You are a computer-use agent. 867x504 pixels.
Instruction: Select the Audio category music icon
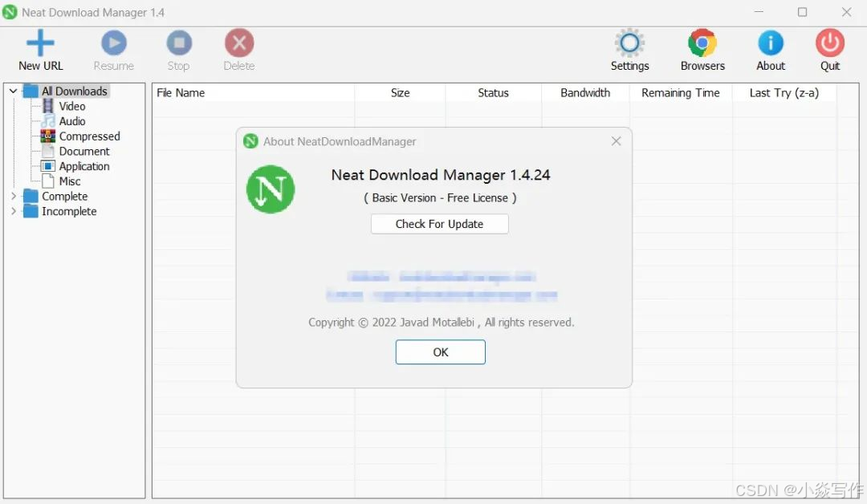tap(49, 121)
